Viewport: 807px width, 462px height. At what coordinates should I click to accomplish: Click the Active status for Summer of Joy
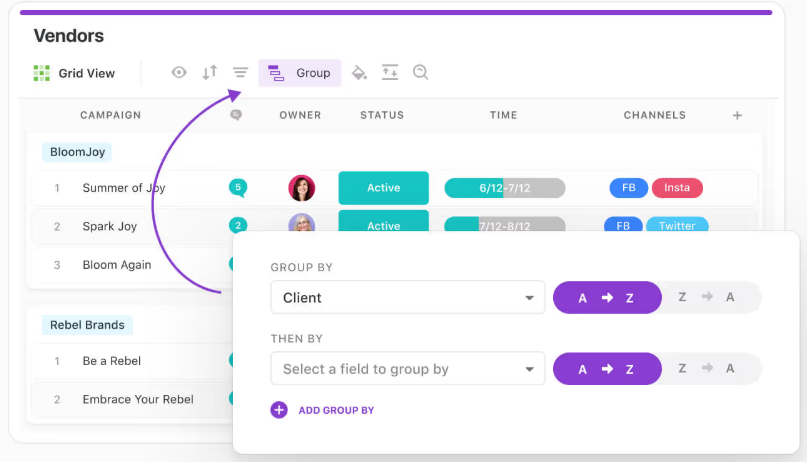point(383,188)
